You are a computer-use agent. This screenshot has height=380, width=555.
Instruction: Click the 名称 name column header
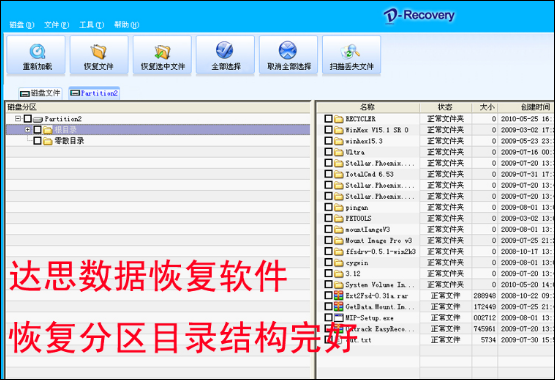coord(367,107)
